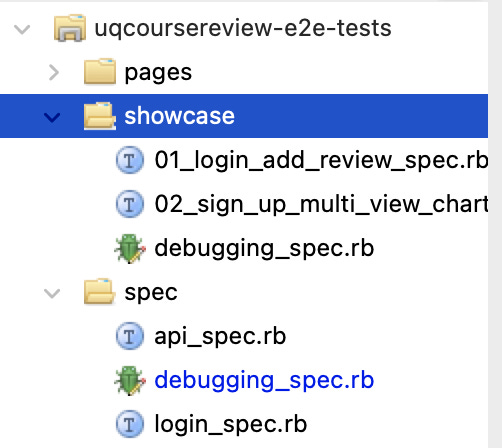Open api_spec.rb file
Image resolution: width=502 pixels, height=448 pixels.
tap(220, 337)
